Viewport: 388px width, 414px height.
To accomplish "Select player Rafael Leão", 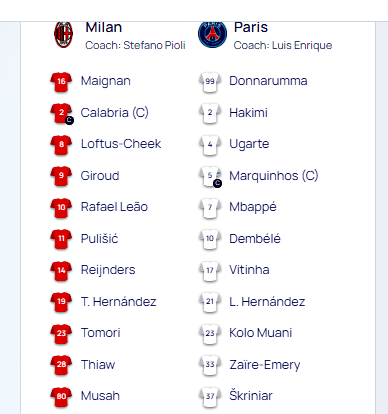I will pyautogui.click(x=114, y=207).
